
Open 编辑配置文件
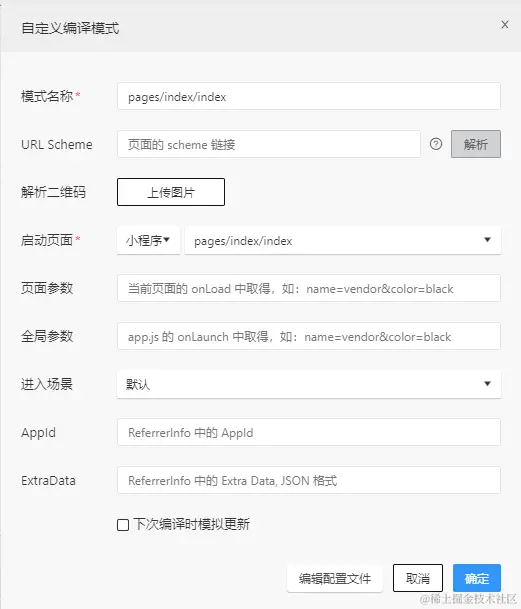335,578
